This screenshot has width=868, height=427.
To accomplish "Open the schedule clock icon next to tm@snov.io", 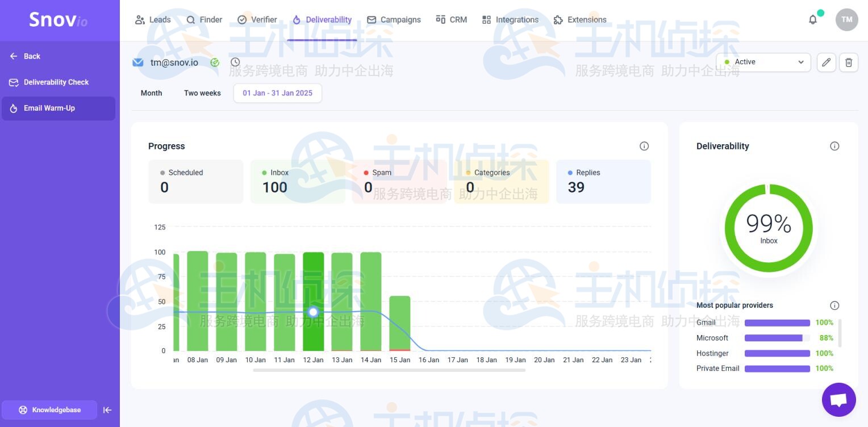I will pyautogui.click(x=235, y=62).
